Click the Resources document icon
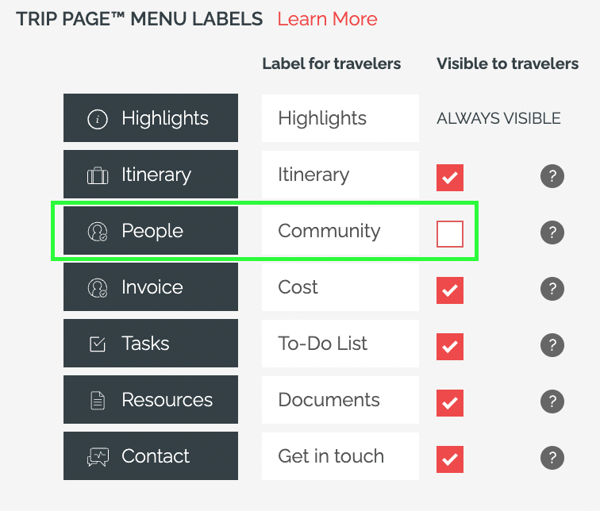This screenshot has width=600, height=511. click(98, 400)
